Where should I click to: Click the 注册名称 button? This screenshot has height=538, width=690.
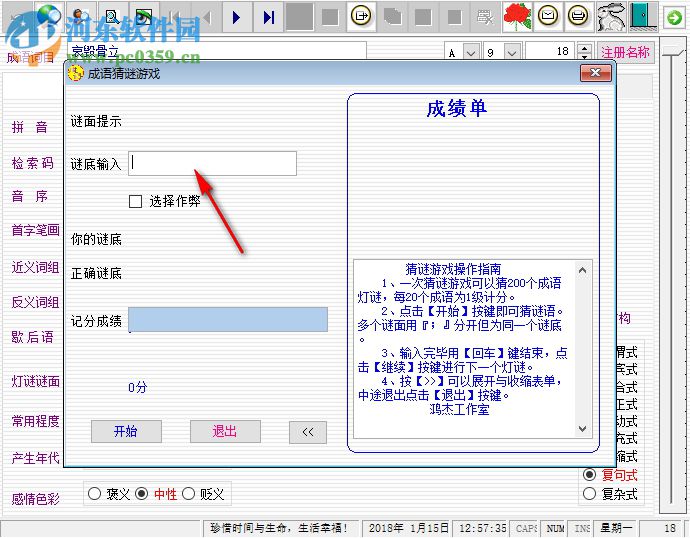point(625,52)
